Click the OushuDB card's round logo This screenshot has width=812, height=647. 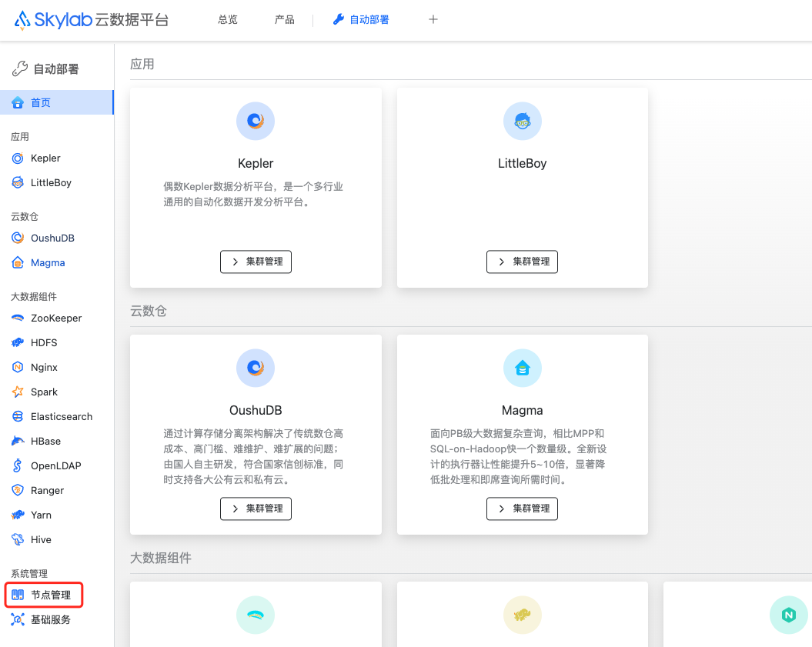(256, 368)
